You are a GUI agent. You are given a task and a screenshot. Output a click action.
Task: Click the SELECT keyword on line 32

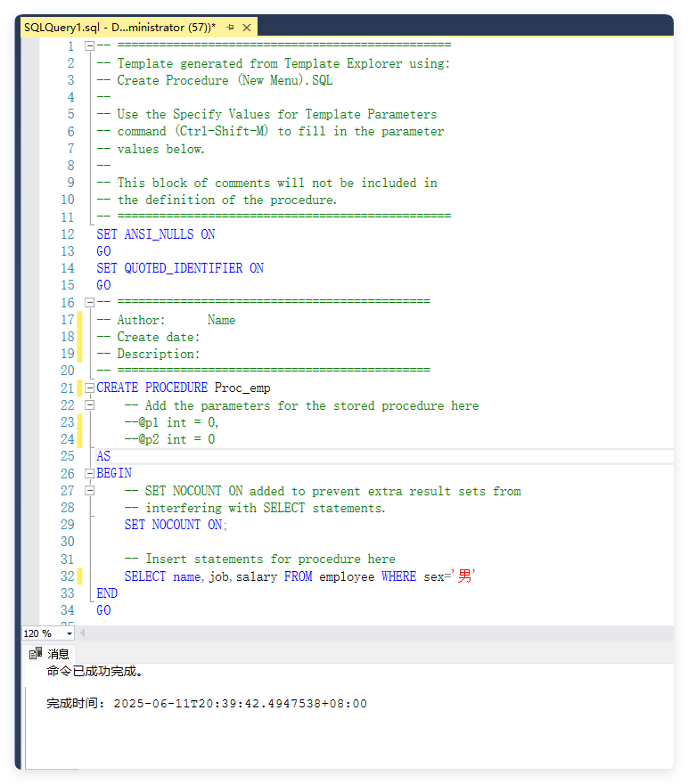145,576
